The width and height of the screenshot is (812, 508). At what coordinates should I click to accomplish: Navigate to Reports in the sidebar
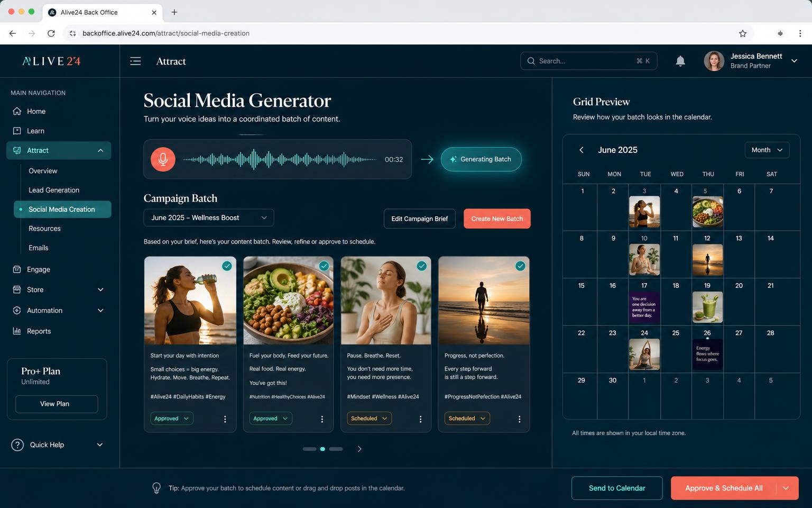pos(39,331)
